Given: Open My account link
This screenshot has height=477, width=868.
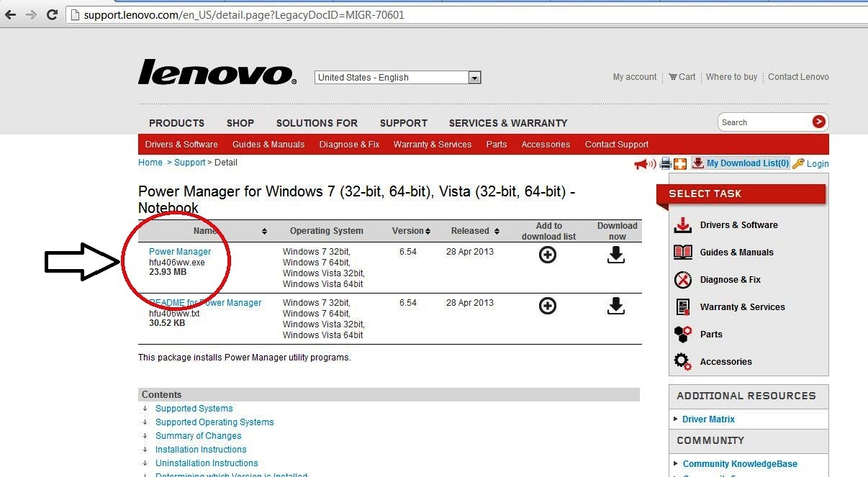Looking at the screenshot, I should click(x=635, y=77).
